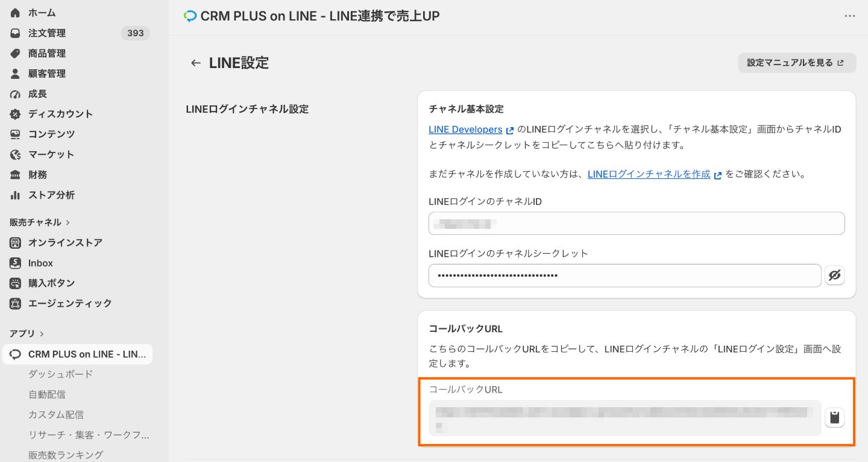Open Orders via the inbox tray icon

[x=16, y=33]
